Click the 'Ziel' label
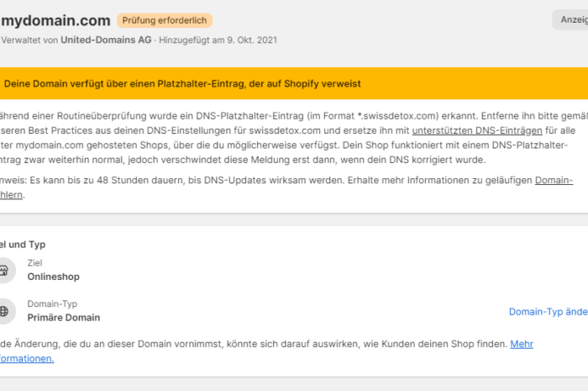 (34, 263)
